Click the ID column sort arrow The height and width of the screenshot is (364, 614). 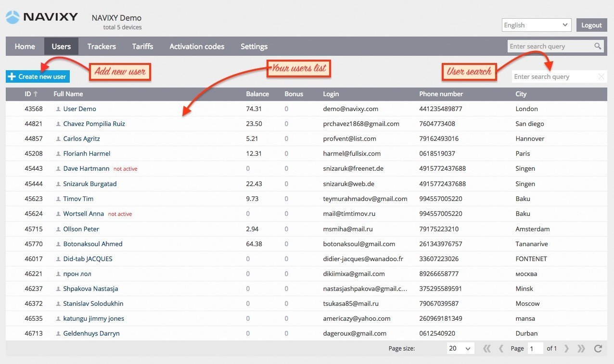[x=36, y=94]
